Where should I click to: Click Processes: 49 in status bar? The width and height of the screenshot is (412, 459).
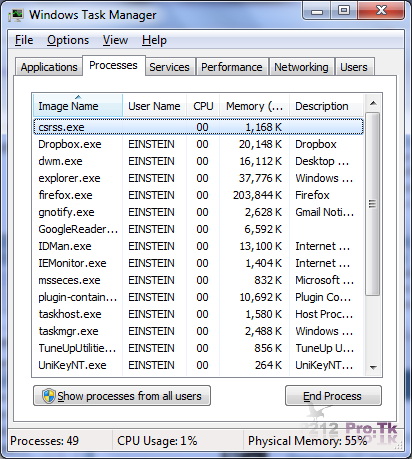tap(44, 441)
